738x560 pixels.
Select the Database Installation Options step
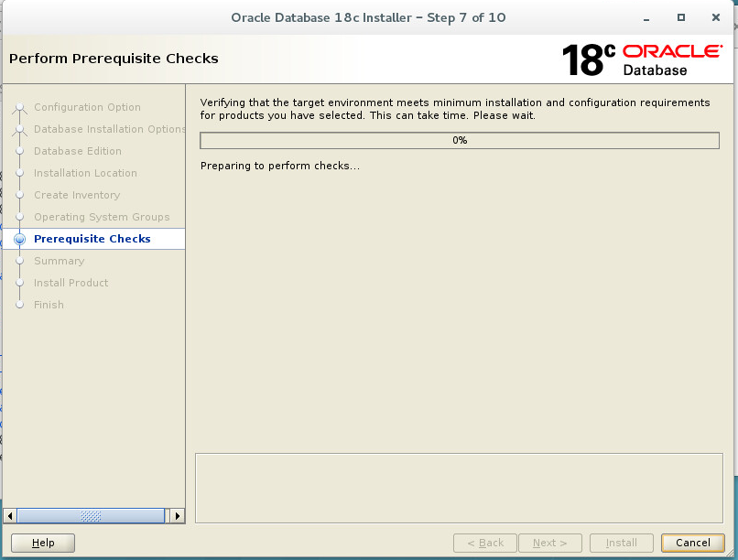tap(109, 129)
